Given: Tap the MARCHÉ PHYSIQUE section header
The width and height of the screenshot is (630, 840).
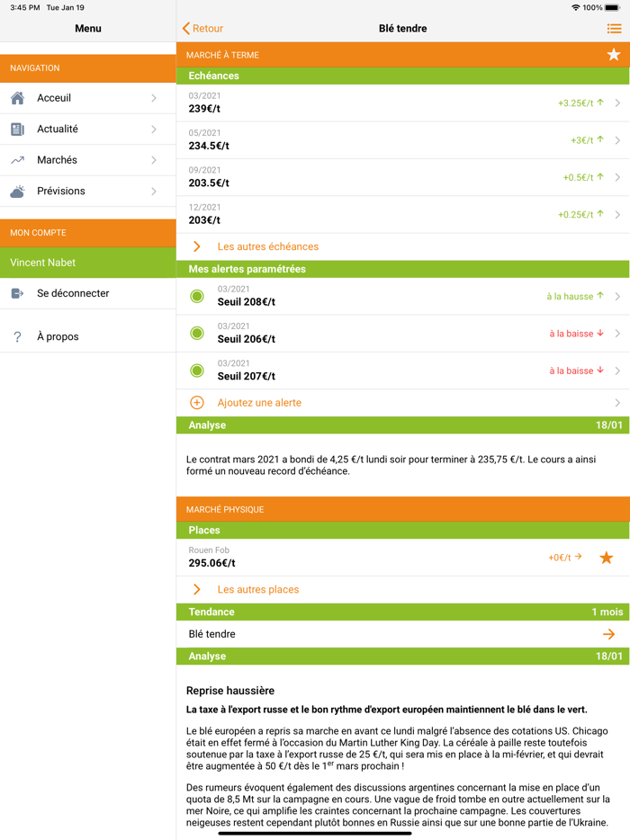Looking at the screenshot, I should point(403,509).
